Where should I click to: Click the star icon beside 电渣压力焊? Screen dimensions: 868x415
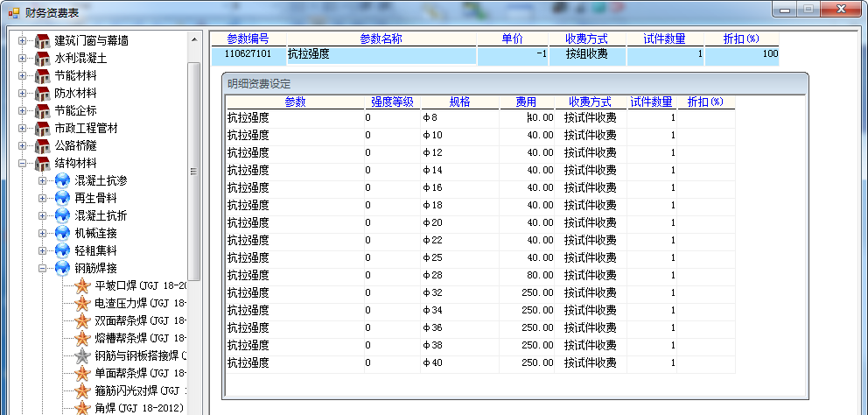[82, 303]
